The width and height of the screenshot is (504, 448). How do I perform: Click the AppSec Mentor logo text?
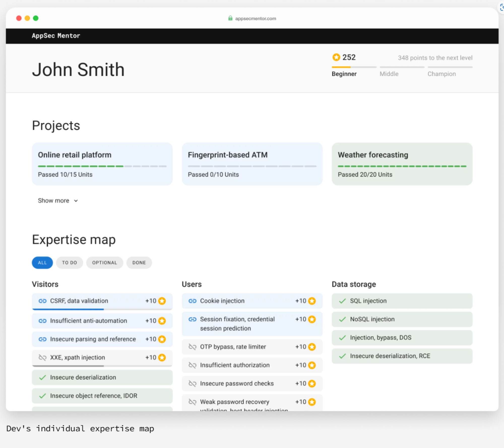[x=56, y=36]
